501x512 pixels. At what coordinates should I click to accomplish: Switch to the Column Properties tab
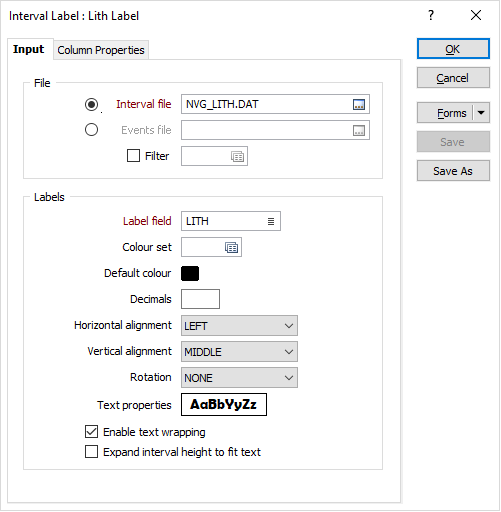(101, 50)
